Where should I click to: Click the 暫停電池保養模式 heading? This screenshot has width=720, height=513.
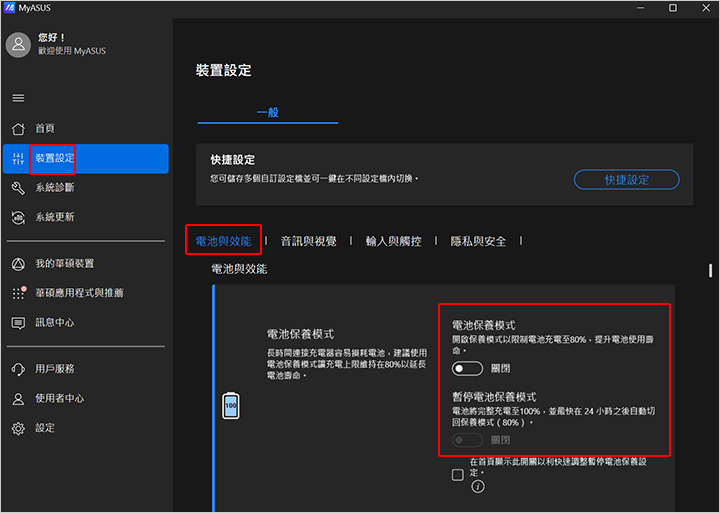494,397
